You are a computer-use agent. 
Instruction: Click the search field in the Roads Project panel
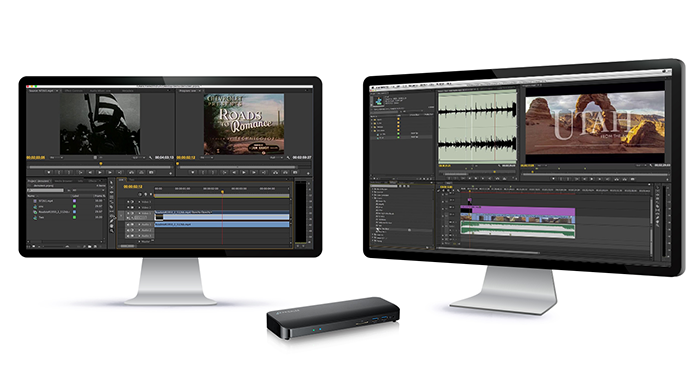(45, 190)
